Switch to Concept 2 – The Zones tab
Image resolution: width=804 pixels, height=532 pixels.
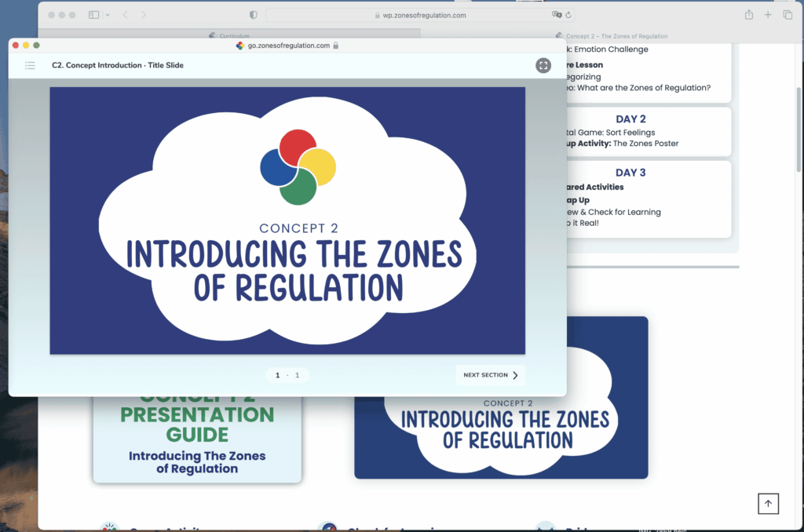coord(612,36)
